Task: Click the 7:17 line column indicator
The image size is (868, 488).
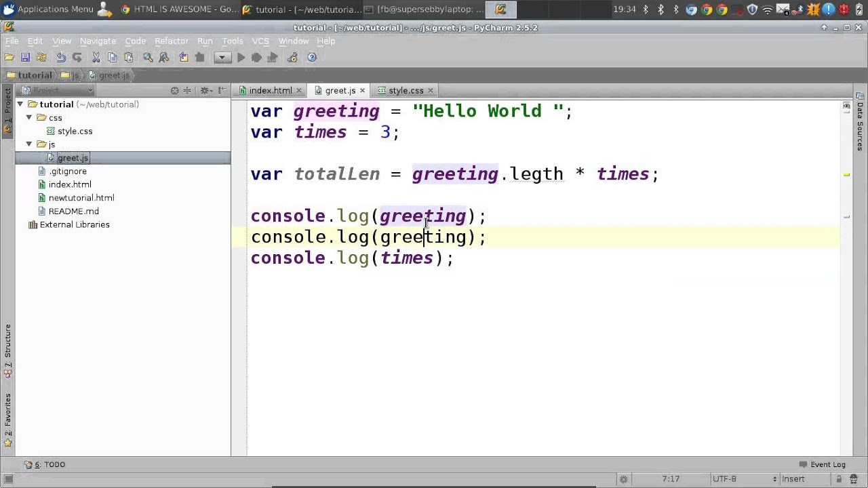Action: coord(670,479)
